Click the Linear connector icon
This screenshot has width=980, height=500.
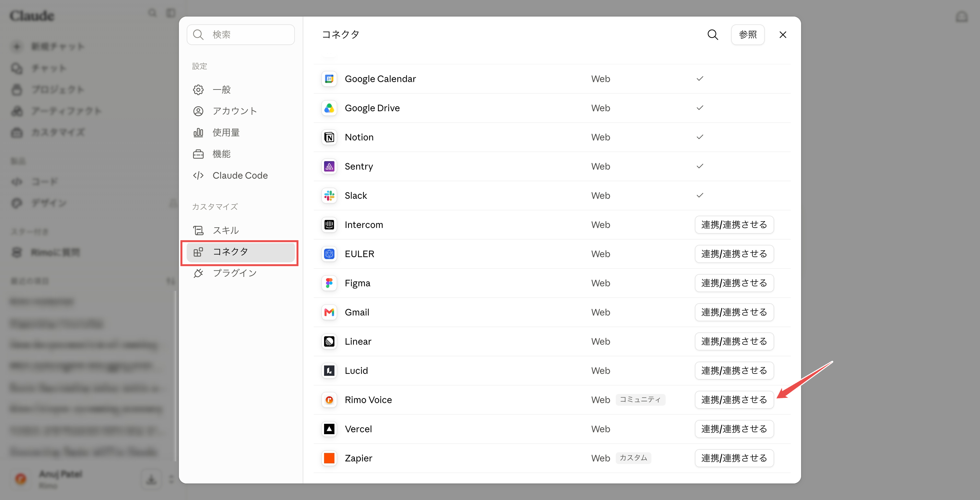329,341
